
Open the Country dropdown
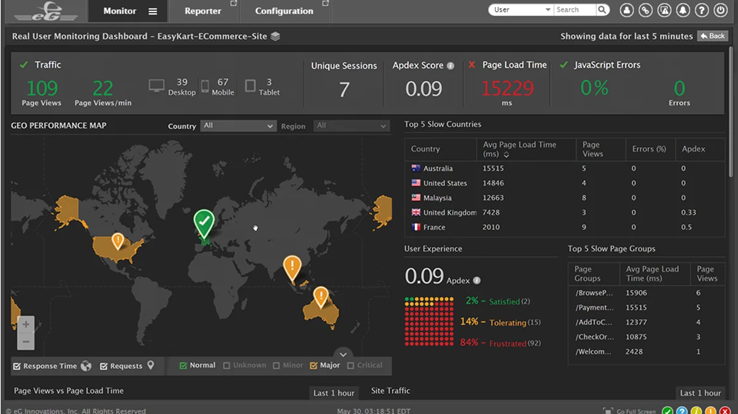coord(237,126)
